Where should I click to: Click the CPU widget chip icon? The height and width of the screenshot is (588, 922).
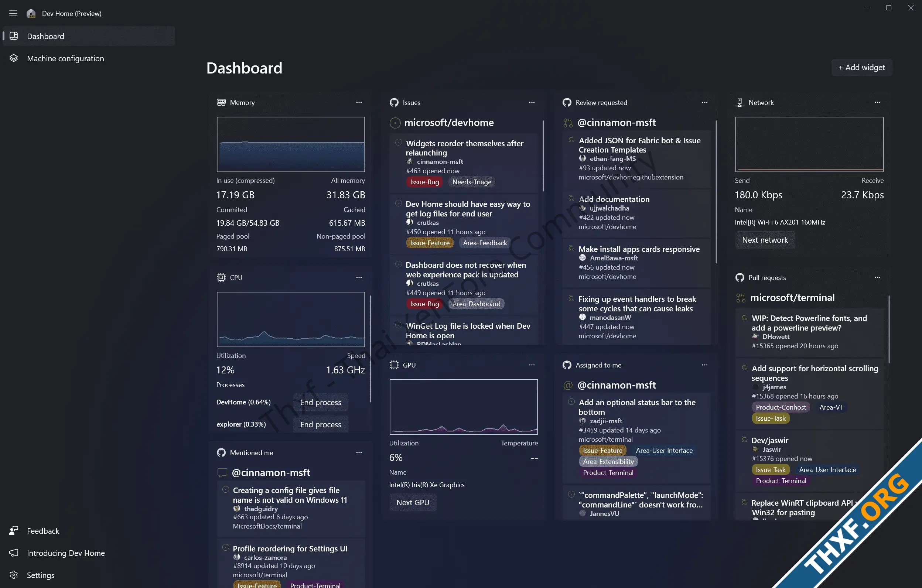click(x=221, y=277)
